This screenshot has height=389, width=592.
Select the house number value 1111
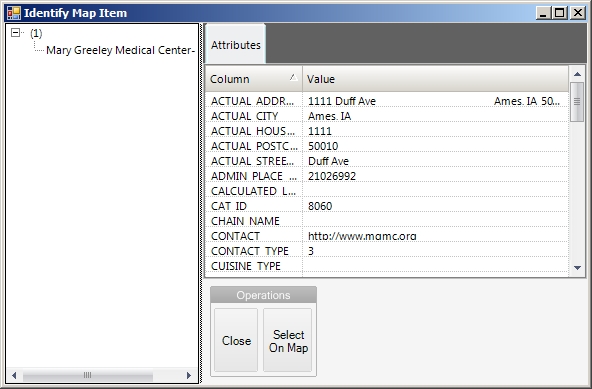319,131
